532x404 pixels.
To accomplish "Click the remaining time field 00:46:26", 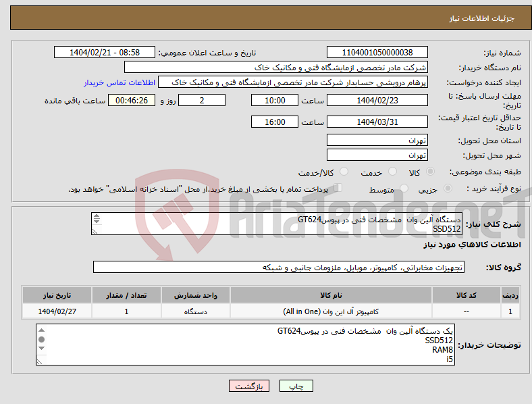I will click(x=132, y=100).
